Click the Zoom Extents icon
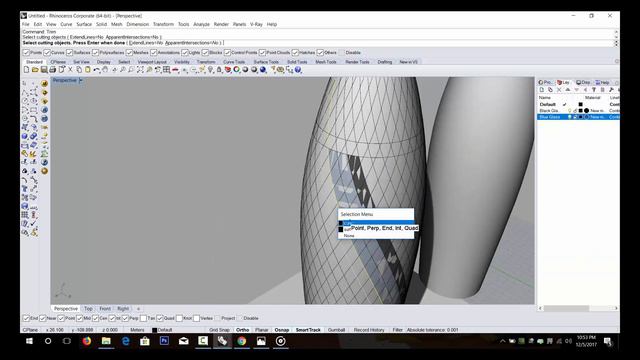This screenshot has height=360, width=640. 140,70
